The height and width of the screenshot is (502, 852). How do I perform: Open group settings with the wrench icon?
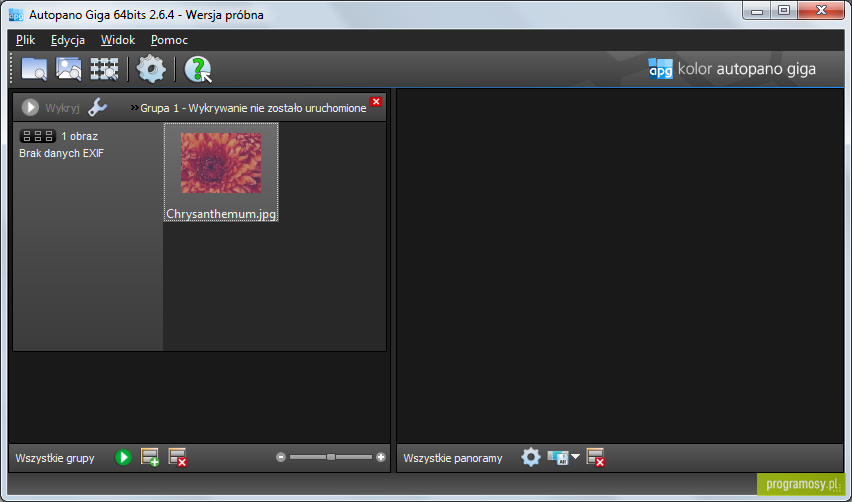(97, 107)
